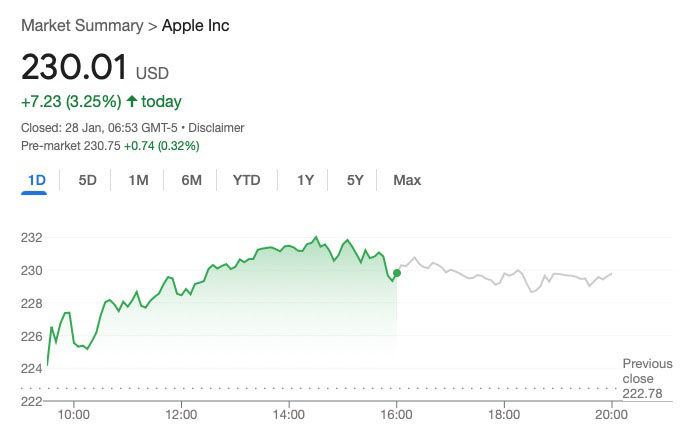Show the Max history tab

click(x=407, y=180)
